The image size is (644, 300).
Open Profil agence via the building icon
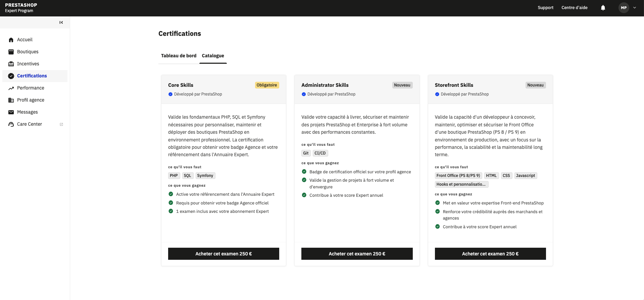point(11,100)
